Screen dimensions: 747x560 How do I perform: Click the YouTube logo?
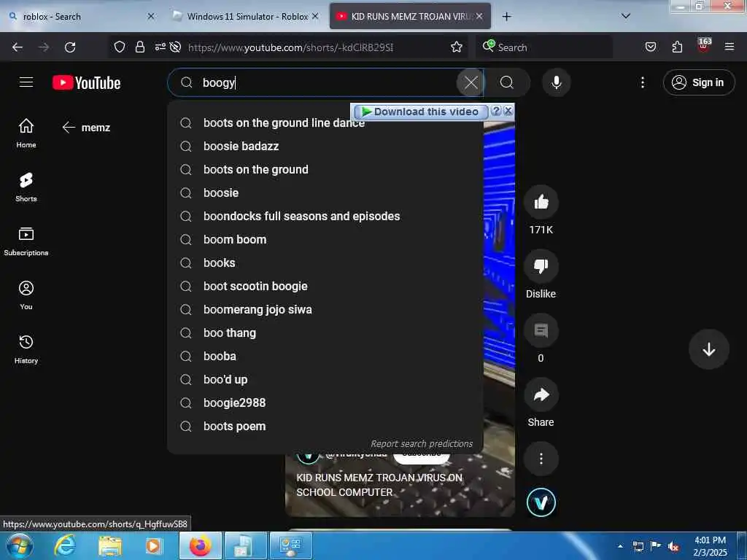86,83
